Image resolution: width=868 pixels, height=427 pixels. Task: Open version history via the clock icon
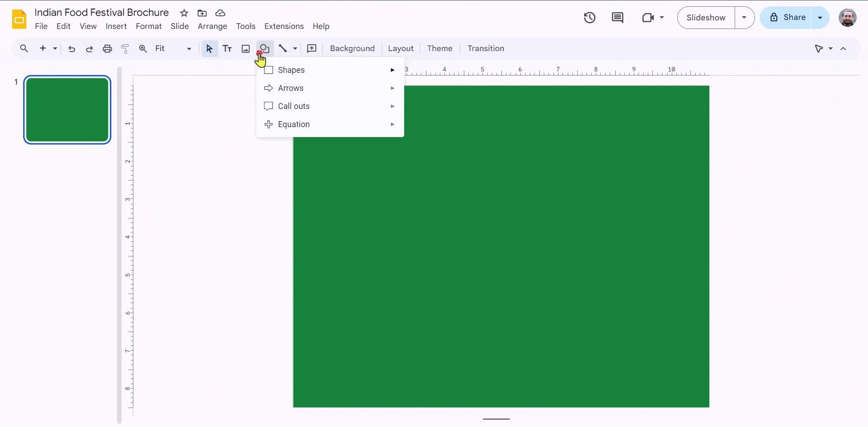[590, 18]
